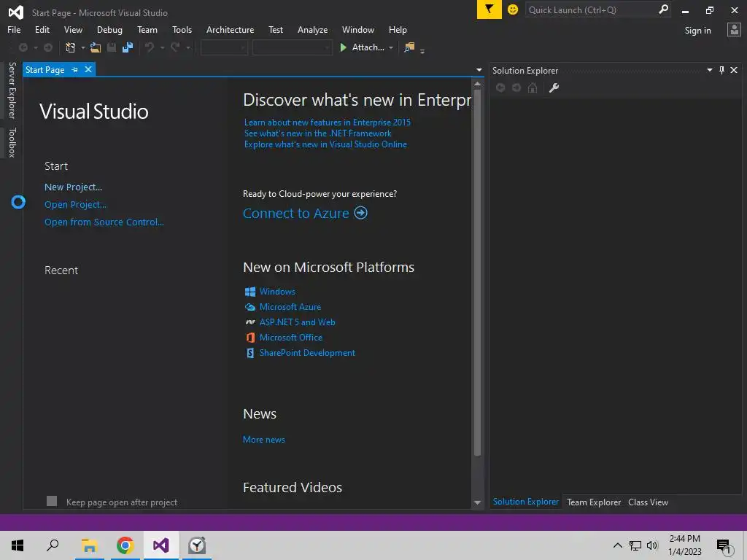Click the SharePoint Development link
The image size is (747, 560).
(x=307, y=353)
